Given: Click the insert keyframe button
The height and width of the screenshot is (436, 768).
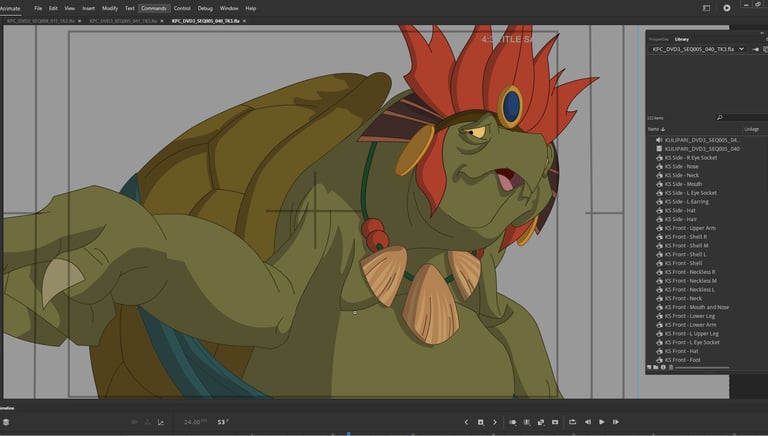Looking at the screenshot, I should point(480,422).
